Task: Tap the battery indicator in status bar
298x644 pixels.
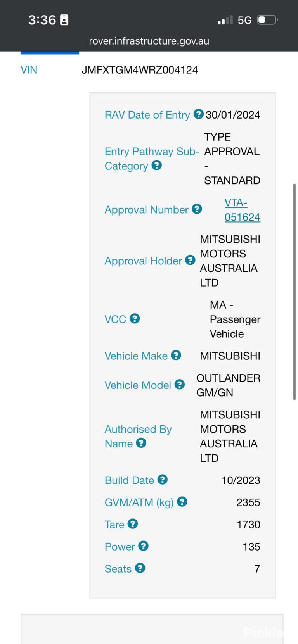Action: point(267,20)
